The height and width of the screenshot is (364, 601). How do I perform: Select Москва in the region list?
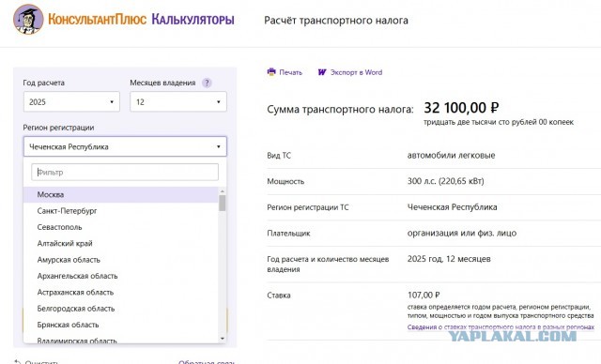click(x=121, y=194)
